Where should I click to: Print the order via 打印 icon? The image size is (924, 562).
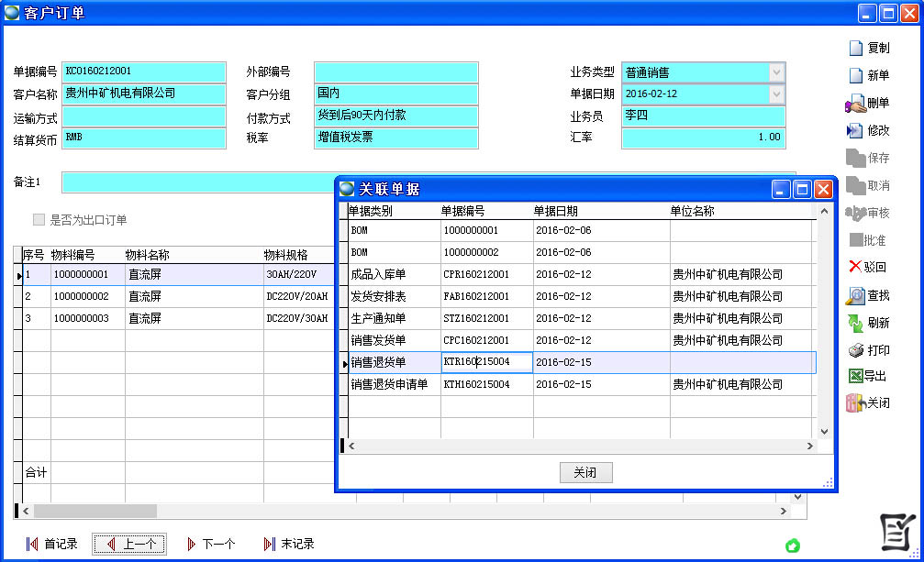855,350
